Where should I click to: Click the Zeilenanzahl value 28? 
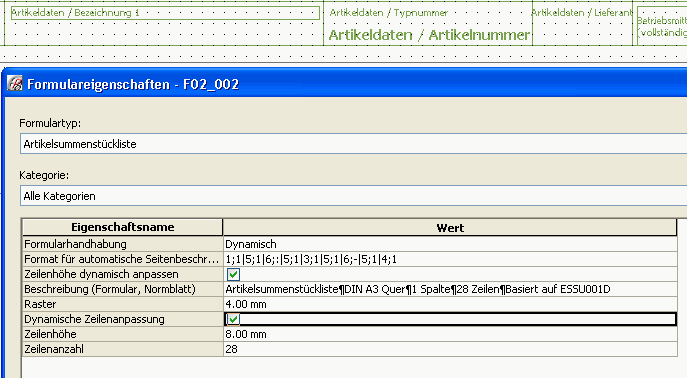(450, 349)
